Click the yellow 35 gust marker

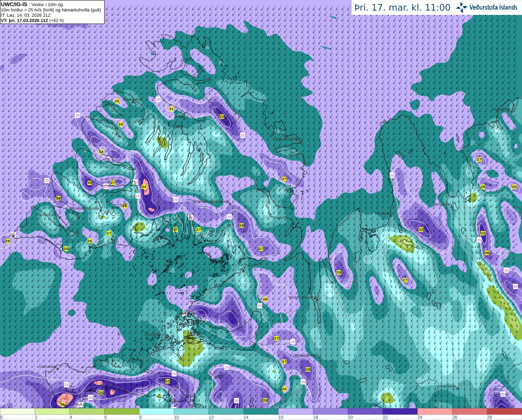click(101, 393)
